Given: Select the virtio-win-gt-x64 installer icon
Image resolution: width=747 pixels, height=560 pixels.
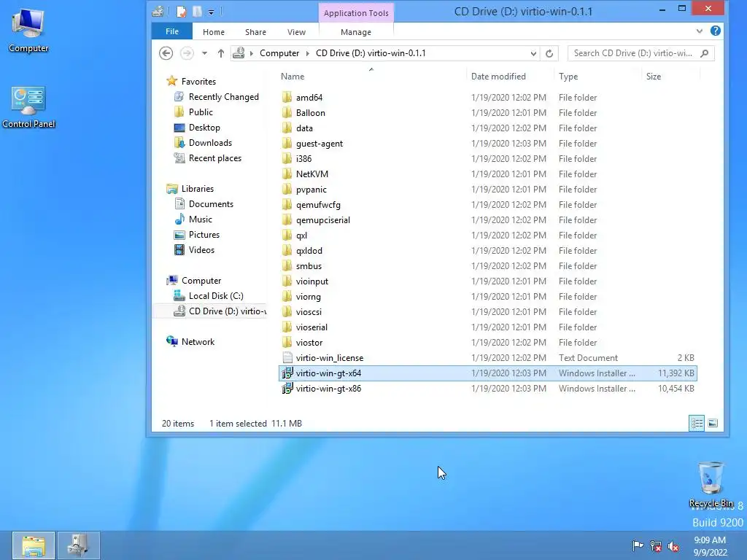Looking at the screenshot, I should point(287,373).
